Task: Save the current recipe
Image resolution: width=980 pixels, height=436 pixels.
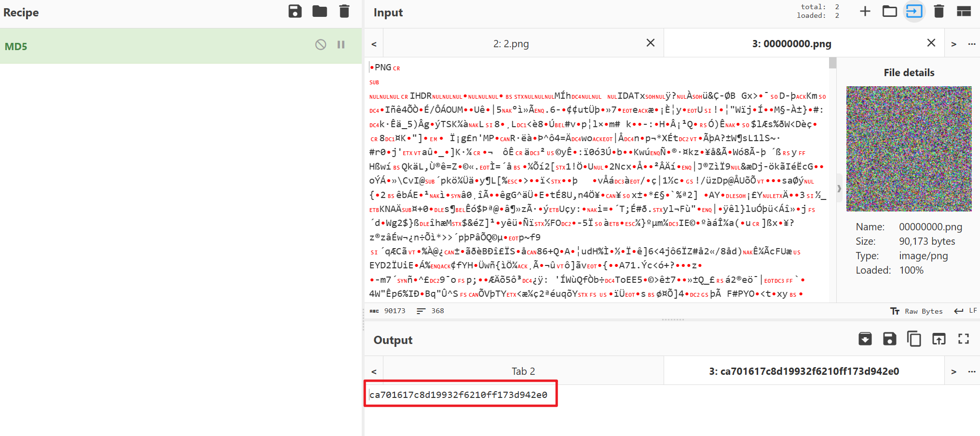Action: [x=295, y=12]
